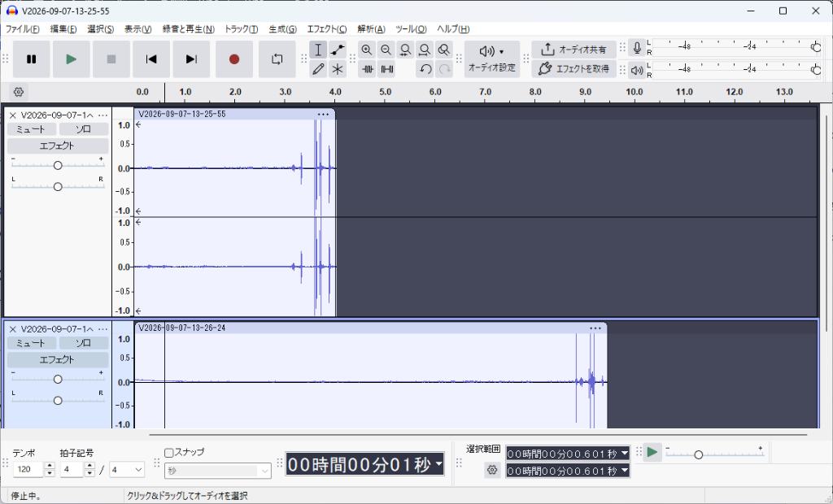
Task: Open selection range settings gear
Action: (492, 470)
